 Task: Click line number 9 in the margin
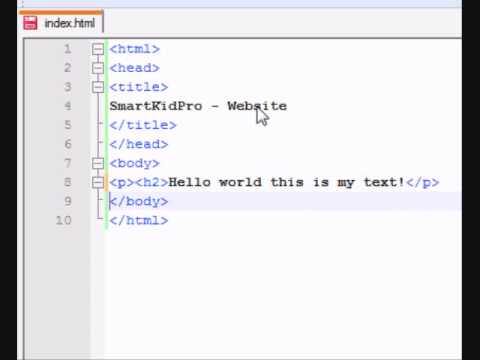click(68, 201)
